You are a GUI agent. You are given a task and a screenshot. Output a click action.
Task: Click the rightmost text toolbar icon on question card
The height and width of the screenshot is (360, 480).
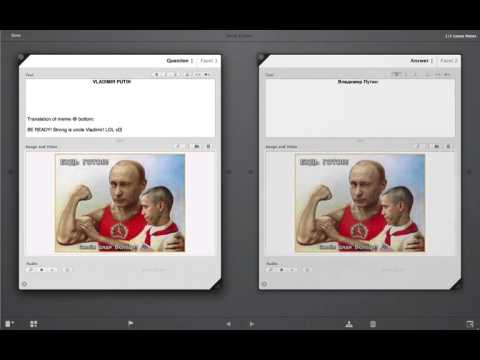[x=207, y=74]
